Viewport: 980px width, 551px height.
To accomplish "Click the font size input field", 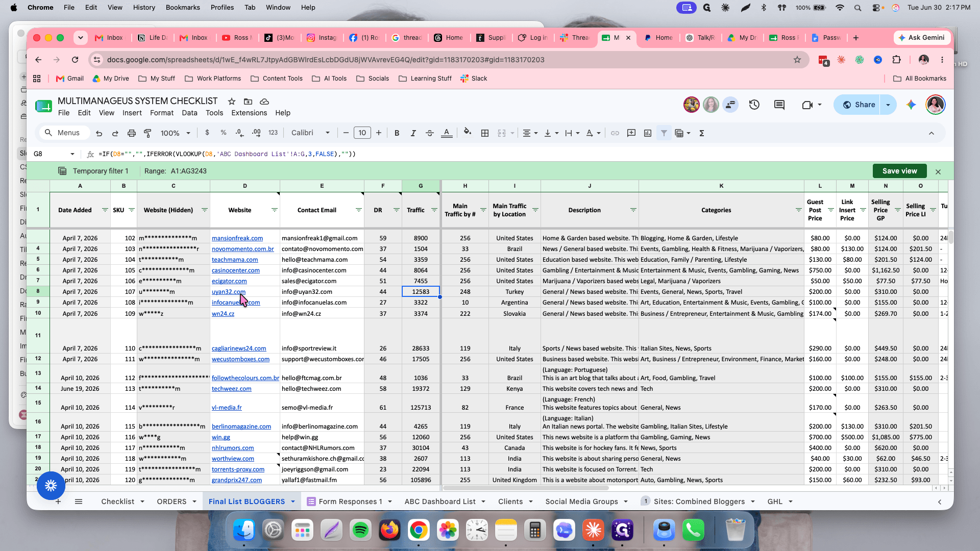I will (362, 133).
